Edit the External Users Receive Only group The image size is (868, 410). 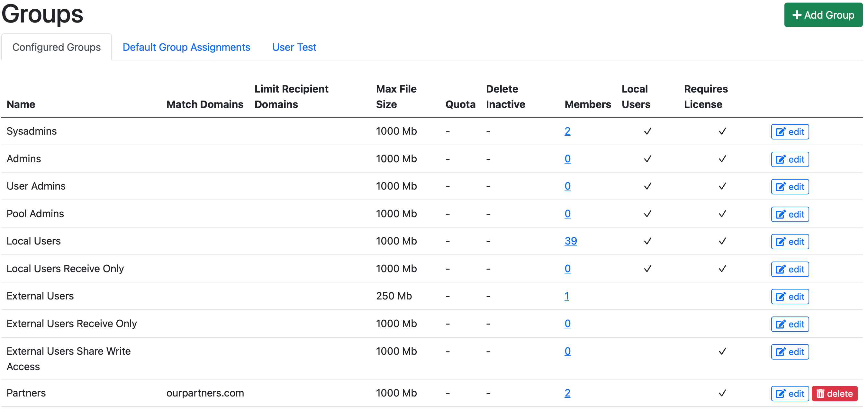tap(790, 324)
